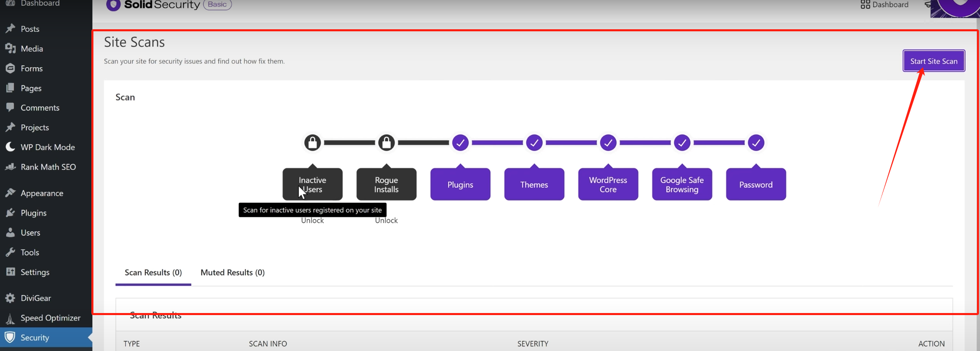The image size is (980, 351).
Task: Click Unlock under Rogue Installs
Action: [x=387, y=221]
